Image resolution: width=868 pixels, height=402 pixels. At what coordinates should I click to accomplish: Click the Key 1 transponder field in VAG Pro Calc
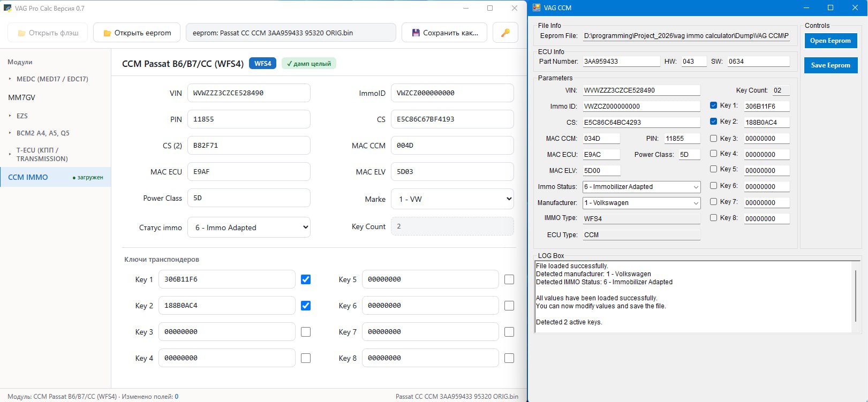point(227,279)
